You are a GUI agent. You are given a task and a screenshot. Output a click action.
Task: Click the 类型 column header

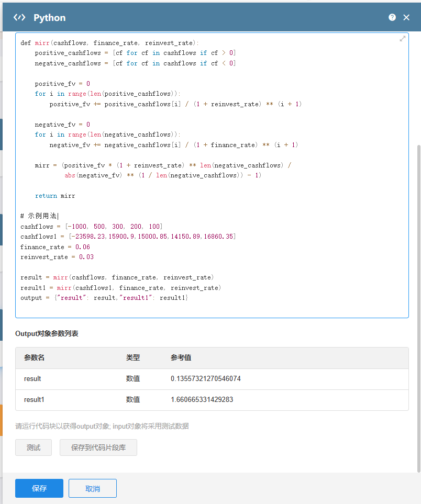[133, 357]
